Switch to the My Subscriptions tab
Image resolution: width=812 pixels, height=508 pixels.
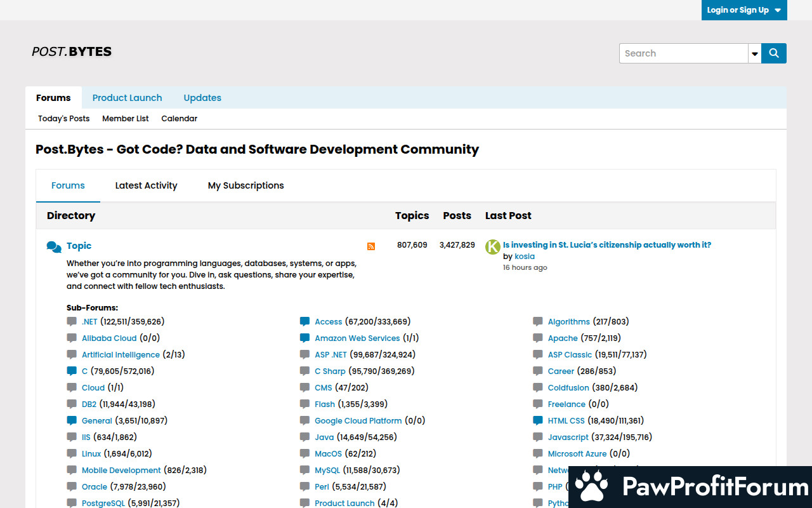pos(246,185)
